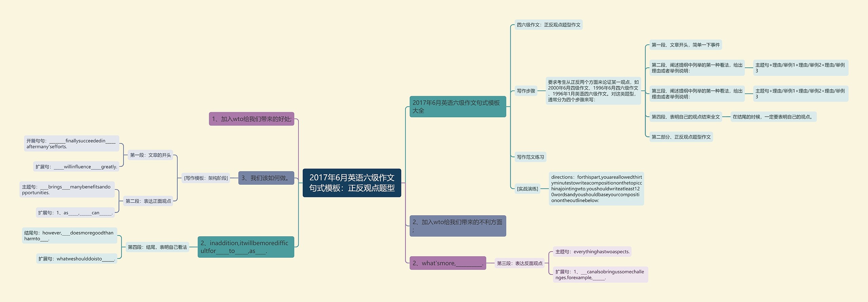Screen dimensions: 868x302
Task: Select the central node '2017年6月英语六级作文句式模板：正反观点题型'
Action: [x=352, y=183]
